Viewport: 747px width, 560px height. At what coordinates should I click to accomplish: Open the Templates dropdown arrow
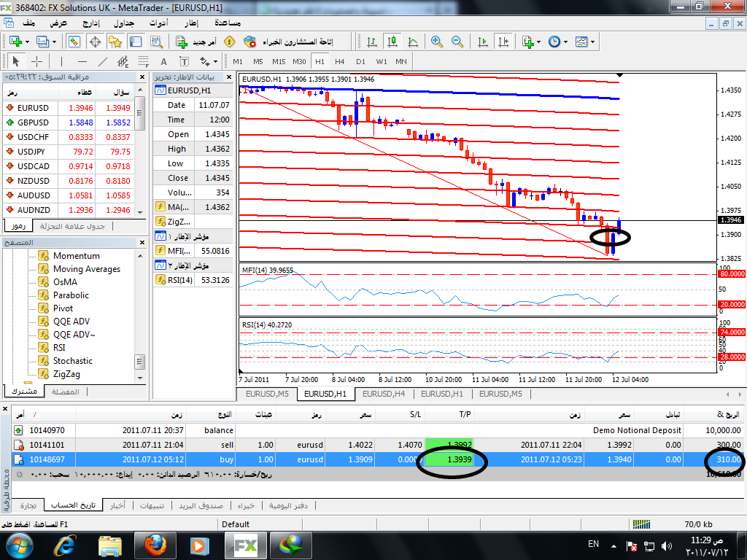[x=592, y=42]
